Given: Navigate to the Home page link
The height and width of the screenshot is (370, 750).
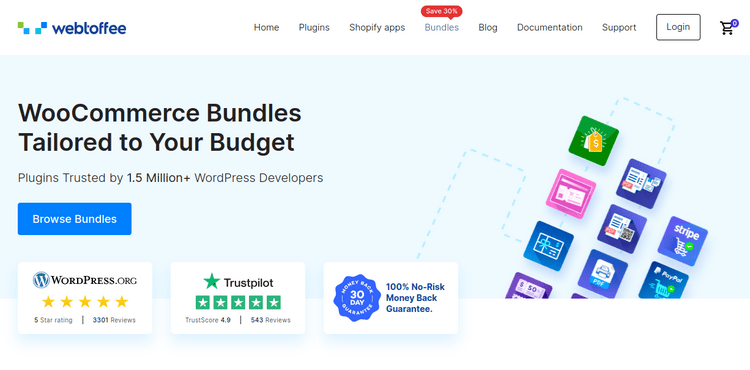Looking at the screenshot, I should [266, 28].
